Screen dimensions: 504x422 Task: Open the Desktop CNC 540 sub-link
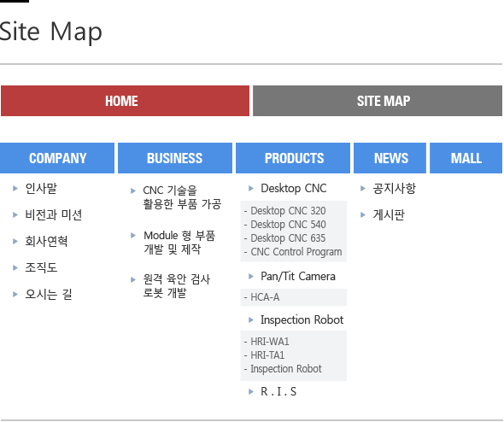(288, 225)
